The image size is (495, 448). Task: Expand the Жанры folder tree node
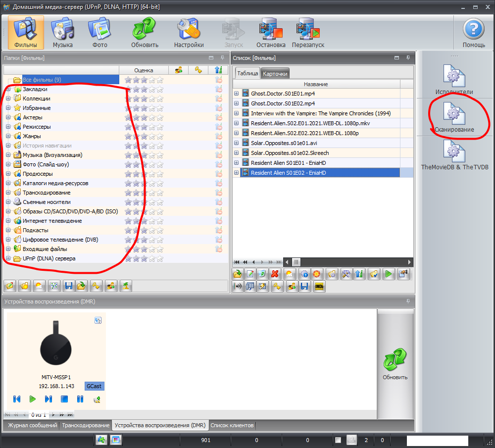pyautogui.click(x=8, y=136)
